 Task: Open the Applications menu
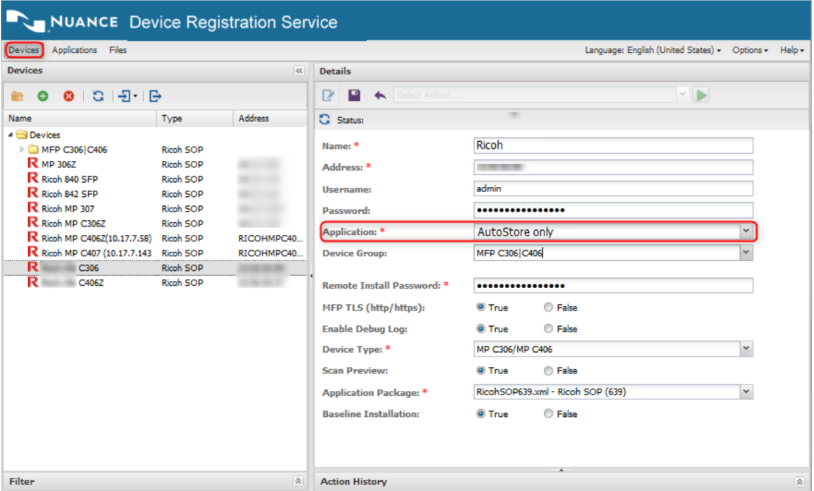[75, 50]
